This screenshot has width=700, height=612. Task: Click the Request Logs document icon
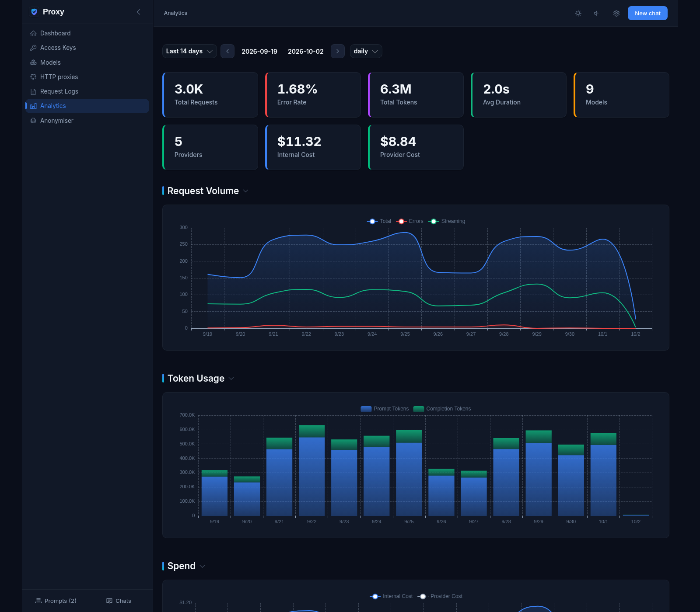point(33,92)
